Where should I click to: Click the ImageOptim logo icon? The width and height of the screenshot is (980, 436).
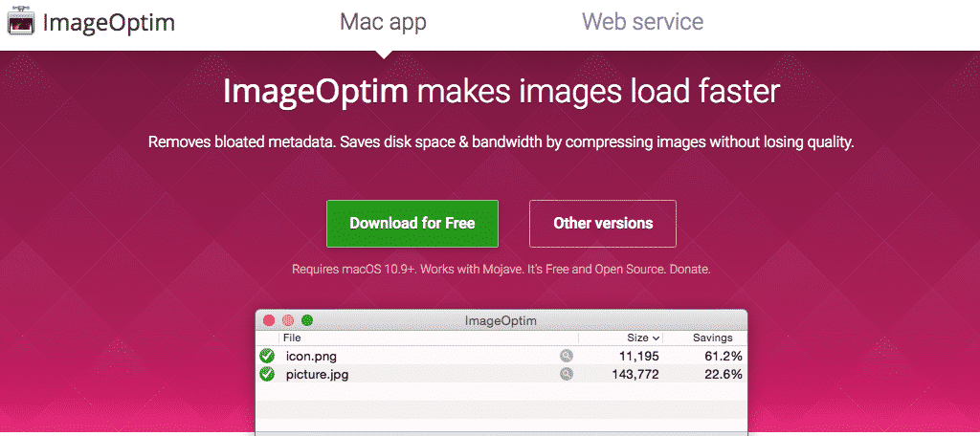tap(21, 22)
